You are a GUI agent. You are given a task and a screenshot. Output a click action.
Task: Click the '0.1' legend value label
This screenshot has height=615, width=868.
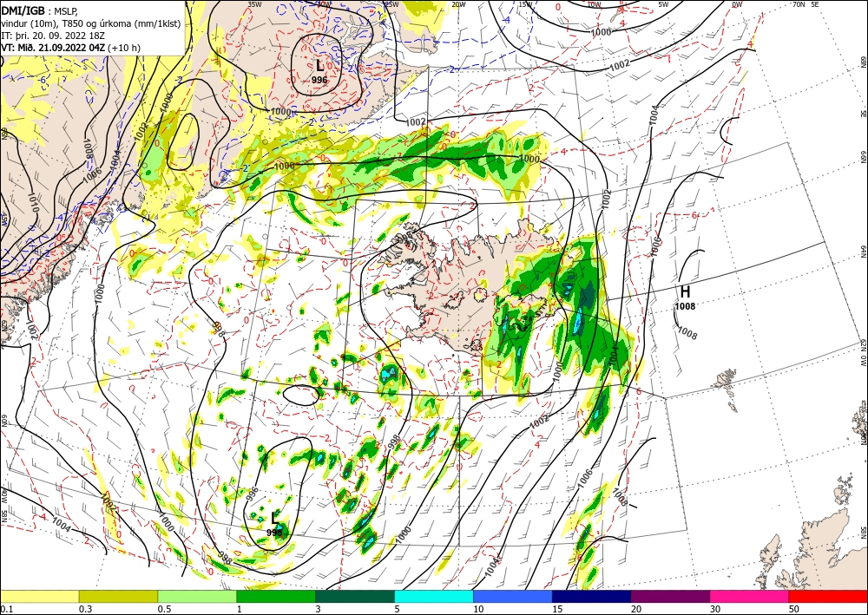(x=5, y=609)
